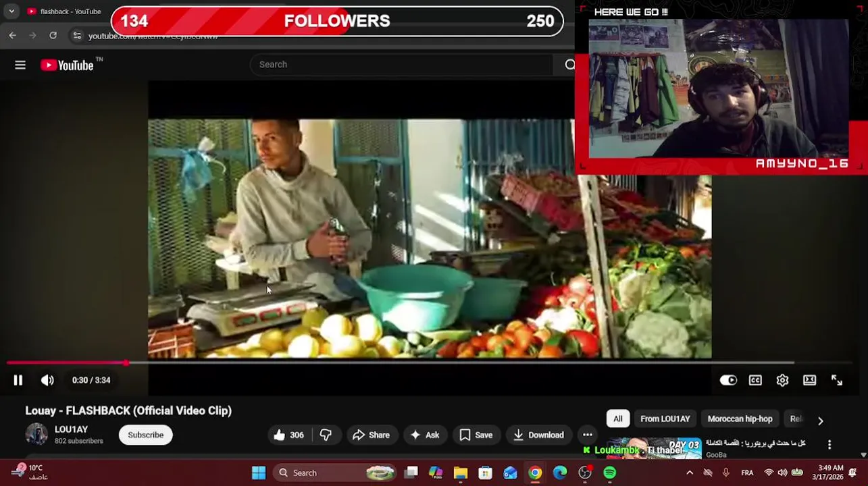This screenshot has width=868, height=486.
Task: Open the clock and date 3:49 AM
Action: pyautogui.click(x=829, y=473)
